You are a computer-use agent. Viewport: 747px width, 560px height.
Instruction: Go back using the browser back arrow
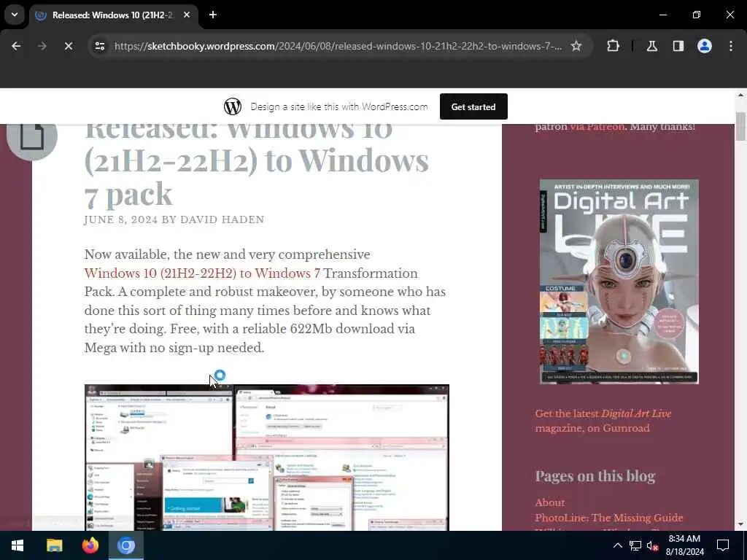(x=16, y=46)
